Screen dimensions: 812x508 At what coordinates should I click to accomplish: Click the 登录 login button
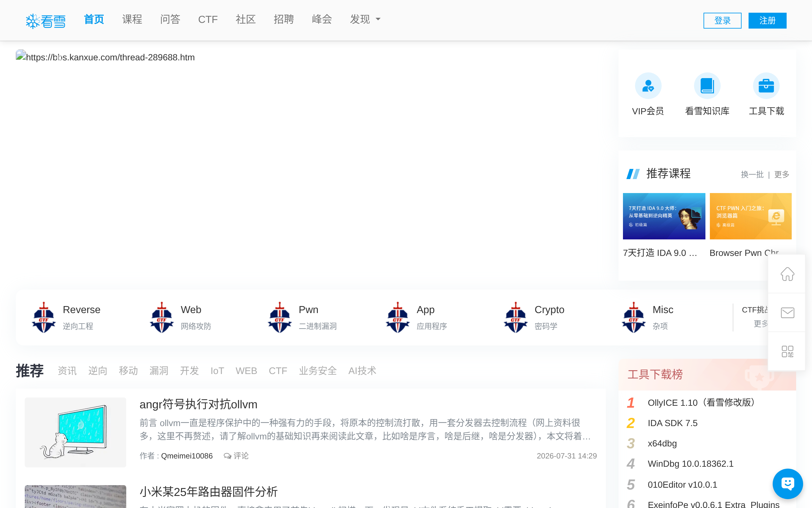pyautogui.click(x=723, y=21)
